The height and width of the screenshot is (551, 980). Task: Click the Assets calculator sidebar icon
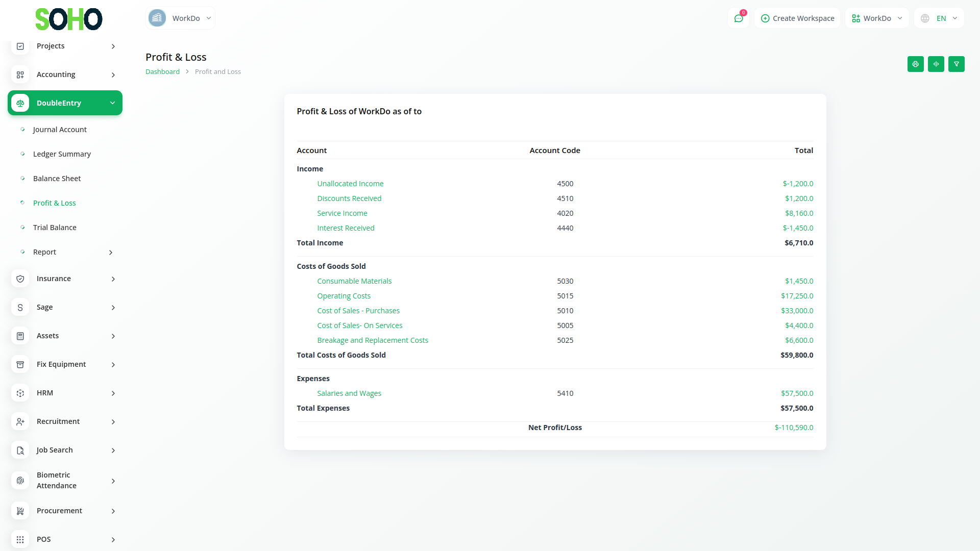pyautogui.click(x=20, y=336)
